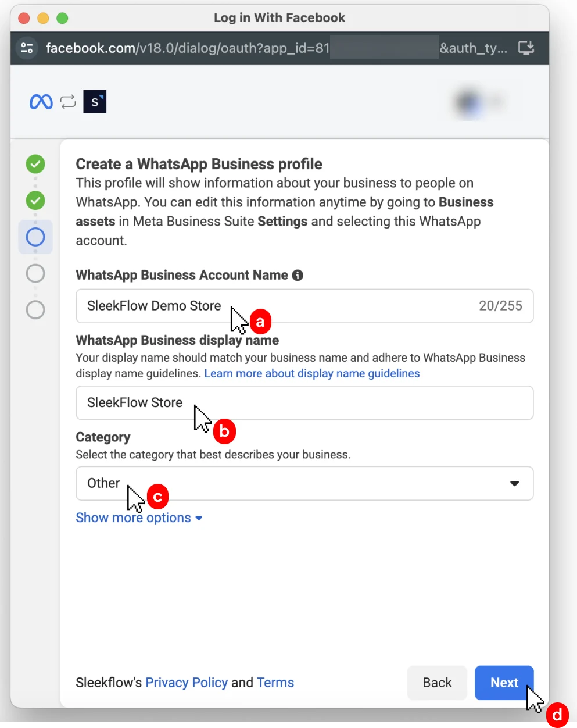Click the chevron arrow inside the Category field
Screen dimensions: 577x728
point(514,483)
